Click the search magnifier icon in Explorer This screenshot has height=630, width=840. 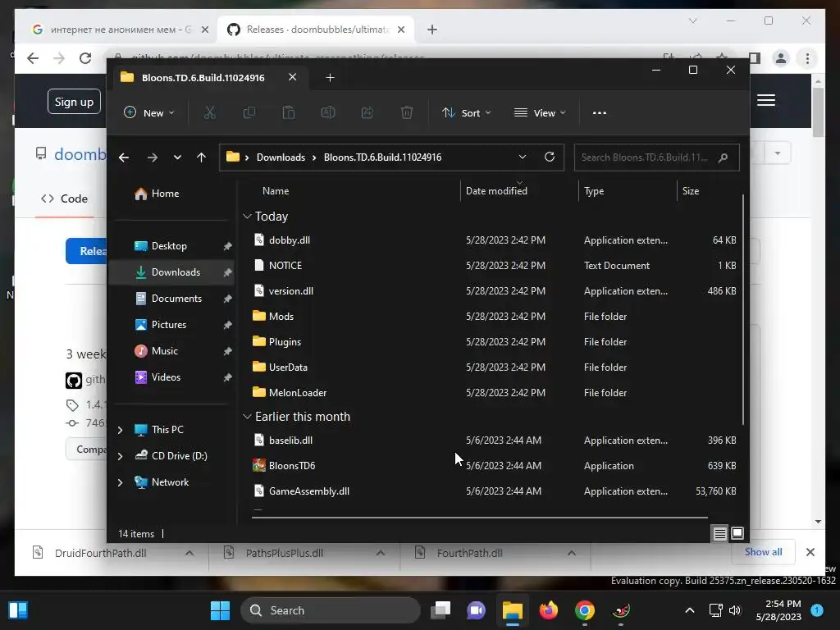click(x=724, y=157)
